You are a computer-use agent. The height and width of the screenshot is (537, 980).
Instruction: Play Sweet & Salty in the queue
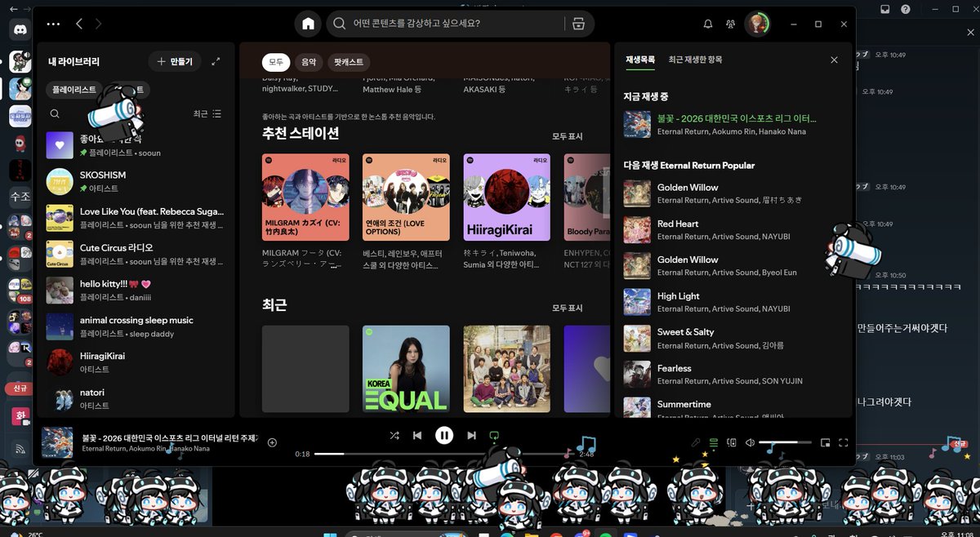(732, 338)
